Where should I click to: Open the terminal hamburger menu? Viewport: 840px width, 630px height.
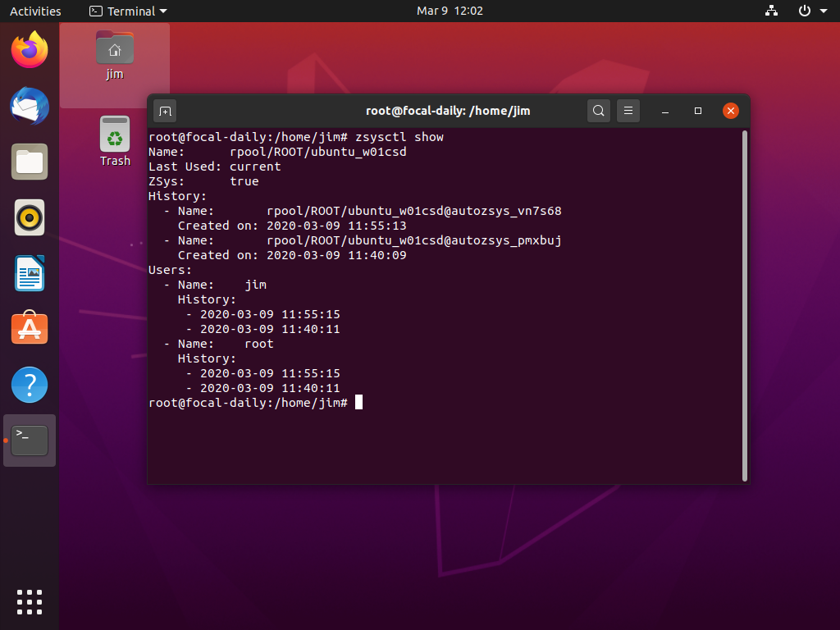(628, 110)
